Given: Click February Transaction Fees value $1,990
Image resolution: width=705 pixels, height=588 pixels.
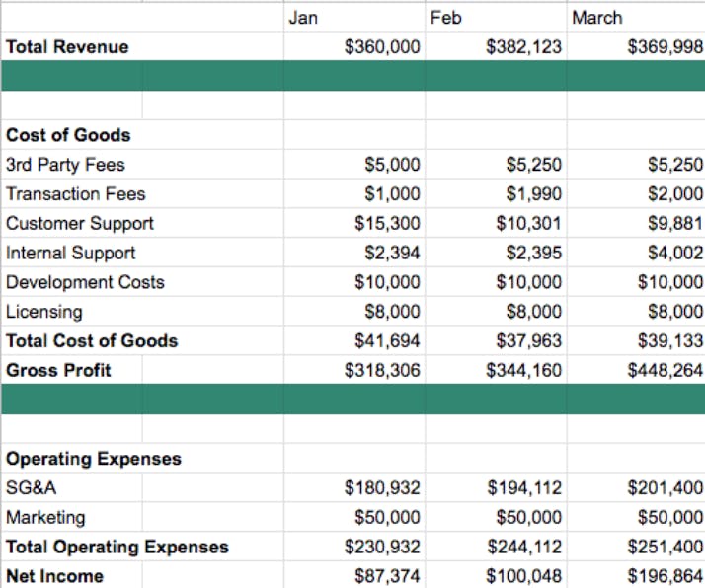Looking at the screenshot, I should [495, 194].
